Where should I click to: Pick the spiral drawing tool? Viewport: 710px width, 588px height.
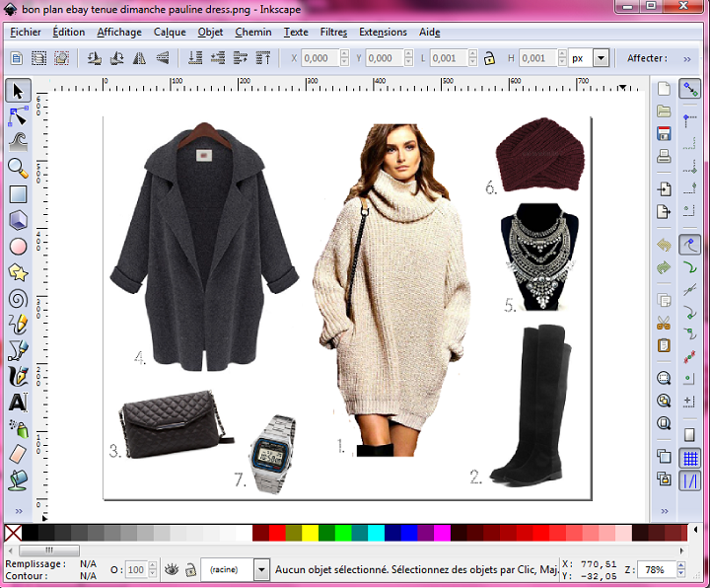[x=17, y=297]
